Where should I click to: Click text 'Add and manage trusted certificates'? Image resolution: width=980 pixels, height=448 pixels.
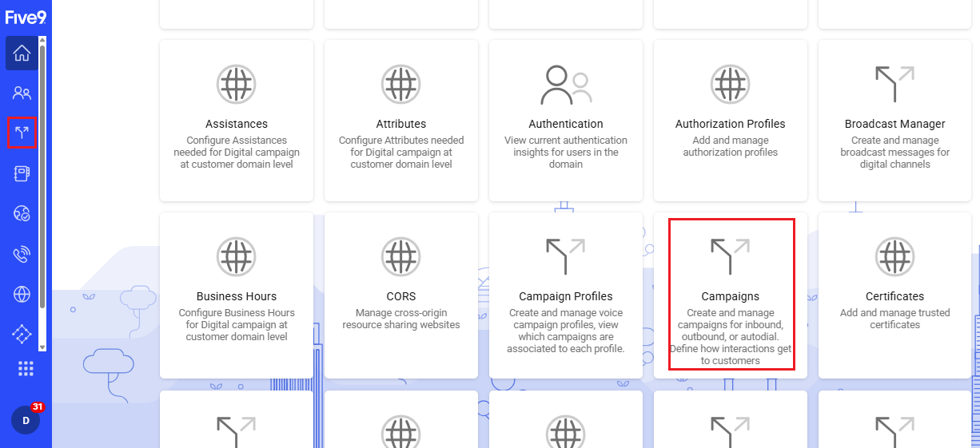coord(894,319)
